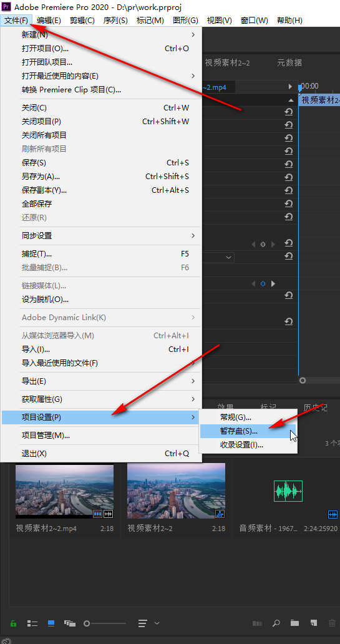Click the Automate to Sequence icon
This screenshot has width=340, height=644.
click(257, 623)
